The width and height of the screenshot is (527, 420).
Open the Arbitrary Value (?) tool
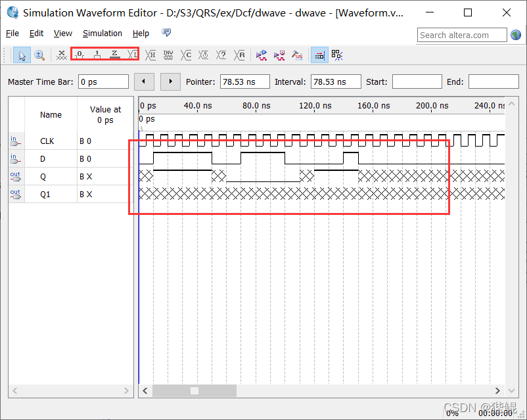(221, 55)
